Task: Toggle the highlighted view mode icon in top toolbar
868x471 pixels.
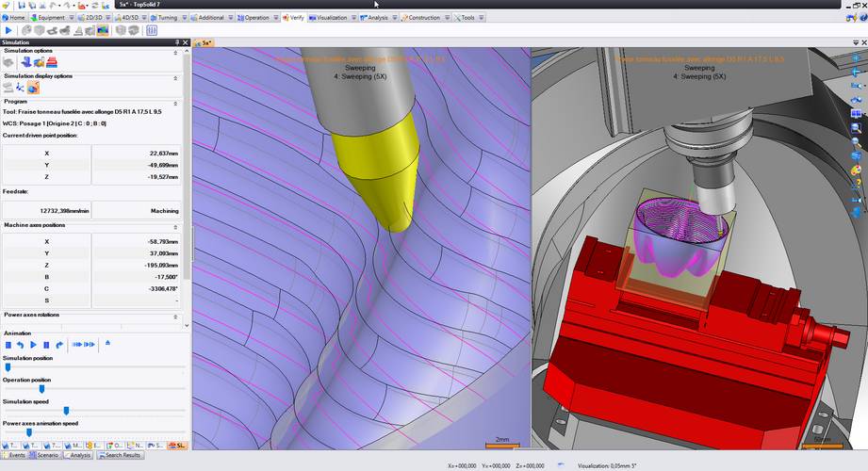Action: pyautogui.click(x=103, y=30)
